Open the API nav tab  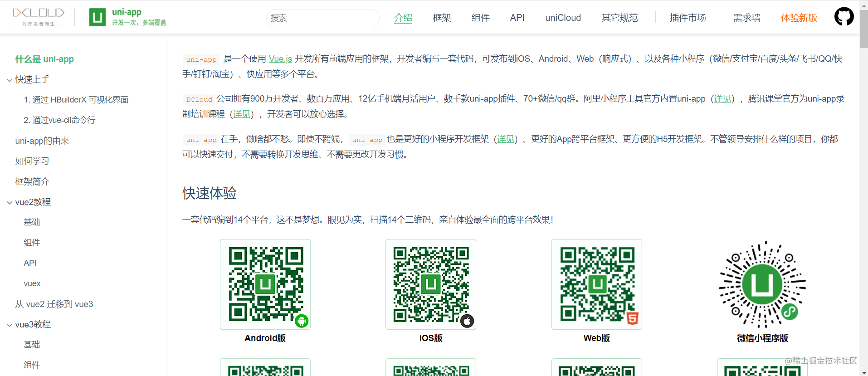pos(517,18)
